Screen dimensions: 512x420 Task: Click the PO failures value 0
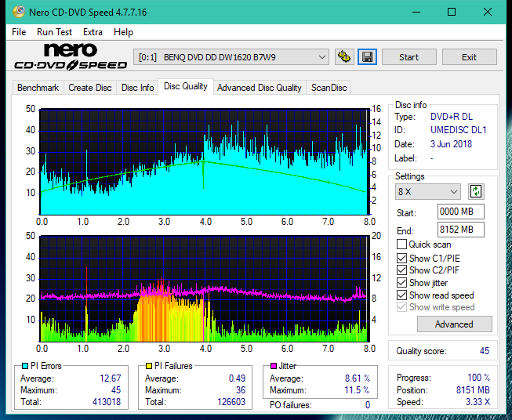pyautogui.click(x=368, y=405)
